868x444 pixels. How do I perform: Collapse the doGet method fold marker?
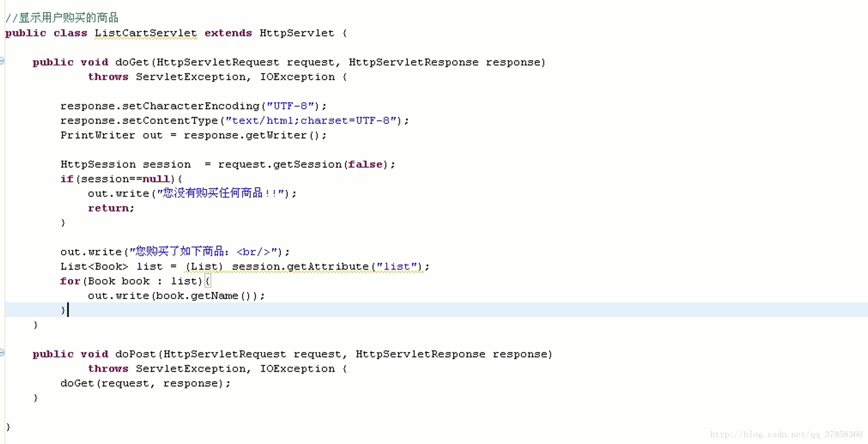[2, 61]
